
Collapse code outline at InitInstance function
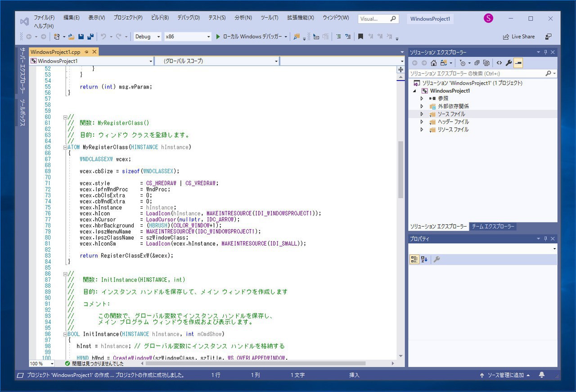[x=65, y=334]
